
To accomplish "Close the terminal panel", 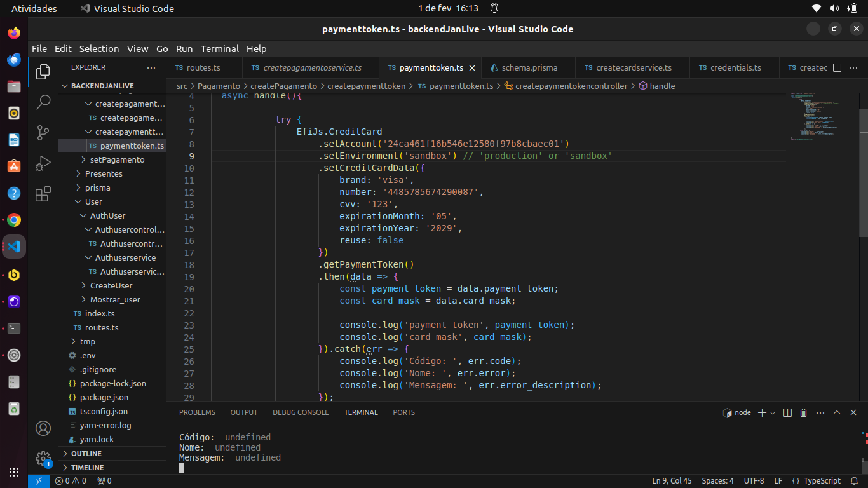I will (x=853, y=412).
